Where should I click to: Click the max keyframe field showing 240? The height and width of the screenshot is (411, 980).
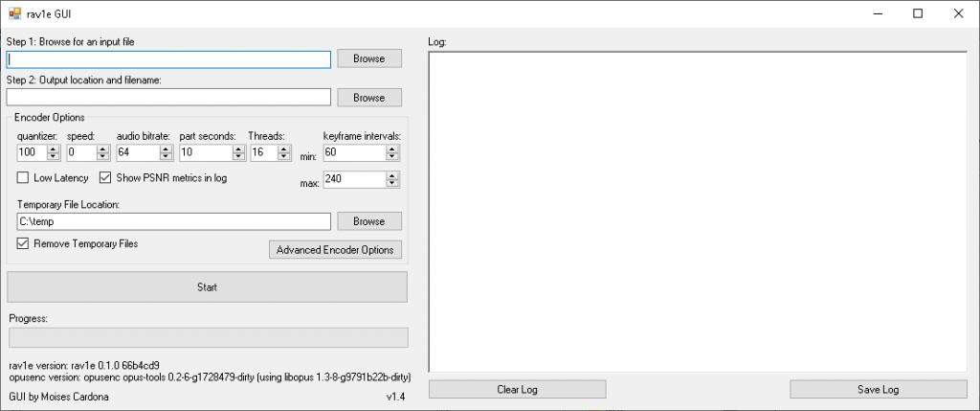point(354,179)
